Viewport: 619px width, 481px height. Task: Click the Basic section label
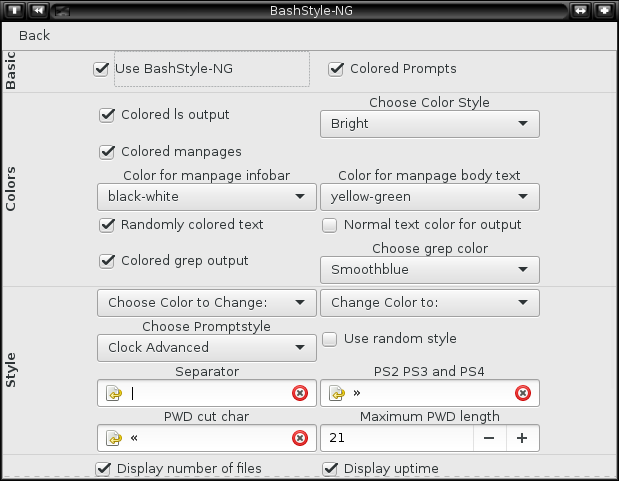[x=11, y=71]
